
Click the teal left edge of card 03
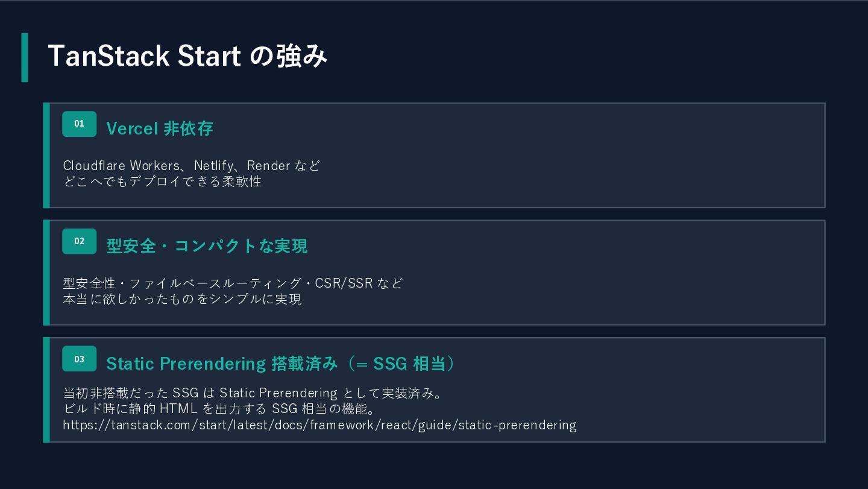[x=46, y=390]
